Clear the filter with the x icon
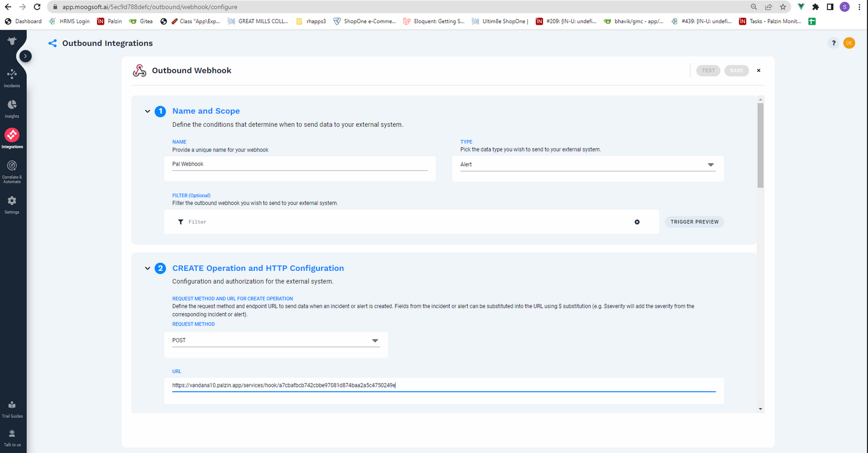Screen dimensions: 868x453 click(637, 222)
